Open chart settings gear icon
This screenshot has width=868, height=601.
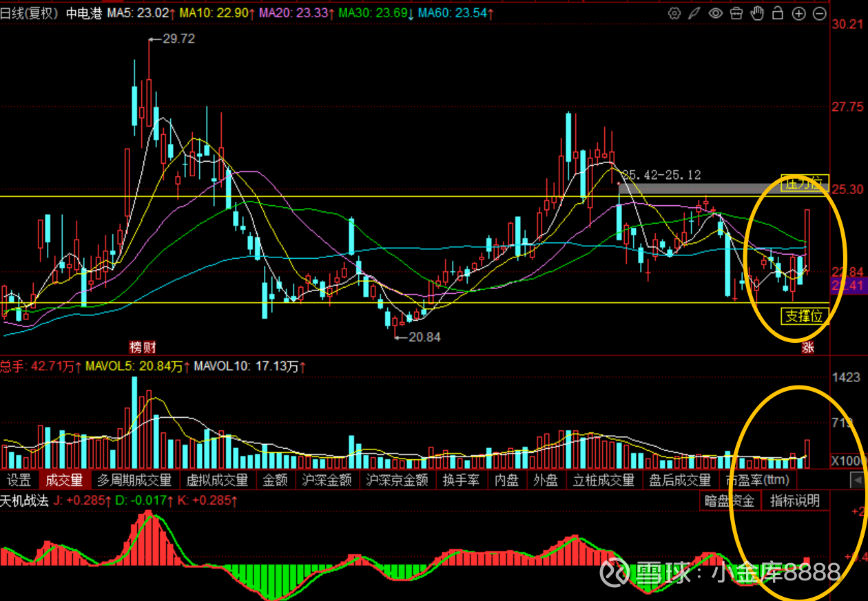(x=674, y=13)
